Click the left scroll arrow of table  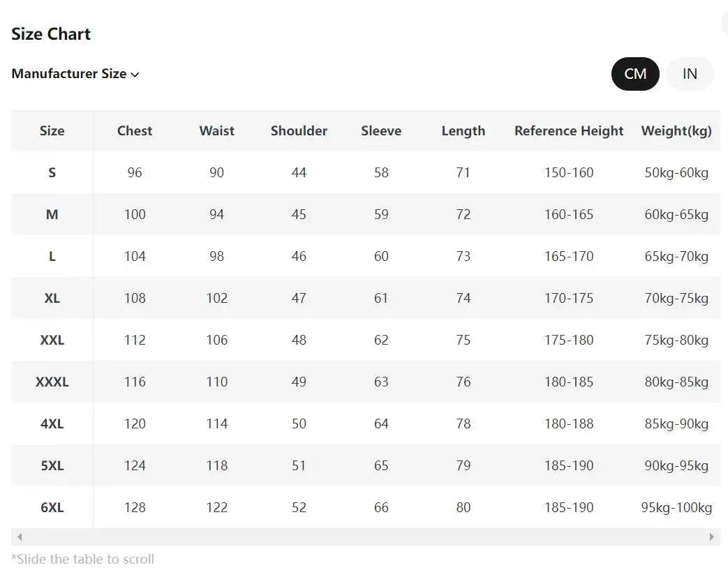click(20, 537)
